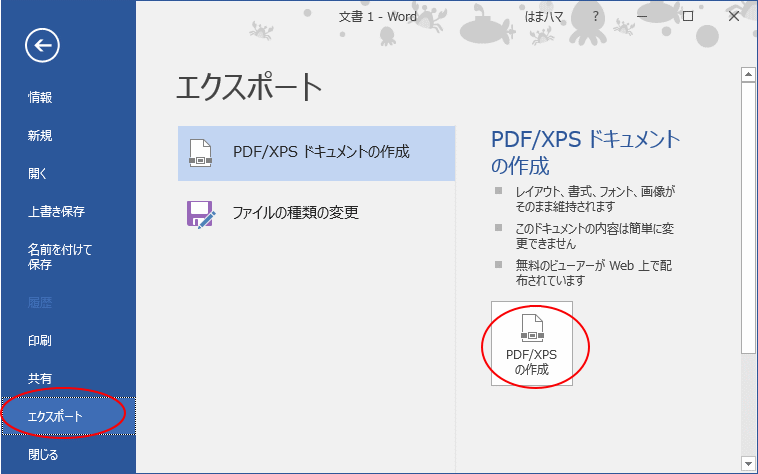Viewport: 758px width, 474px height.
Task: Select エクスポート in the sidebar
Action: pos(69,416)
